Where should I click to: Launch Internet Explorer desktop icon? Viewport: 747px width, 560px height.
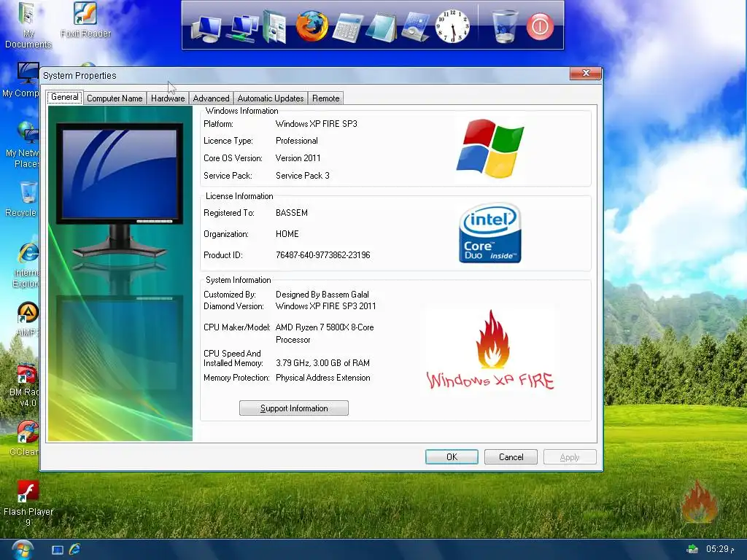coord(26,265)
